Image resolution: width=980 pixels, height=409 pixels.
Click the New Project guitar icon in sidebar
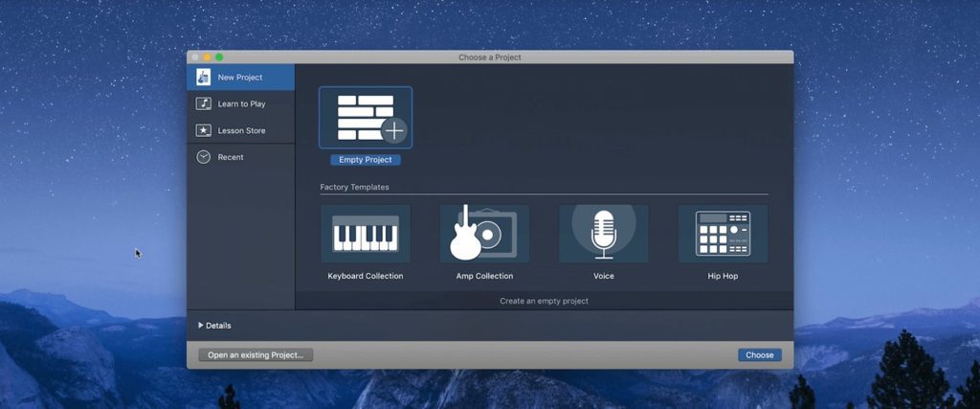(203, 78)
